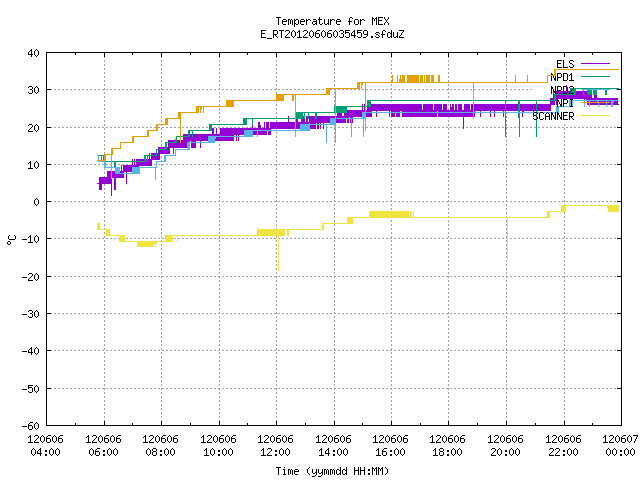This screenshot has height=480, width=640.
Task: Click the y-axis label 30
Action: pos(33,90)
